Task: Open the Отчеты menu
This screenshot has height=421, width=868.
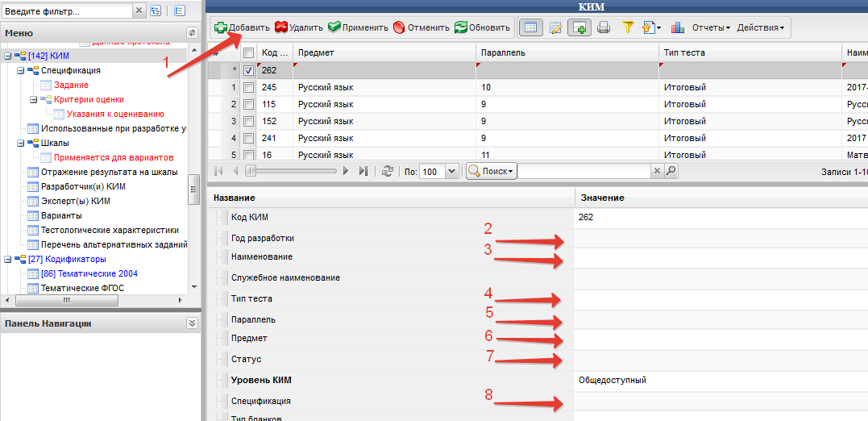Action: pos(712,27)
